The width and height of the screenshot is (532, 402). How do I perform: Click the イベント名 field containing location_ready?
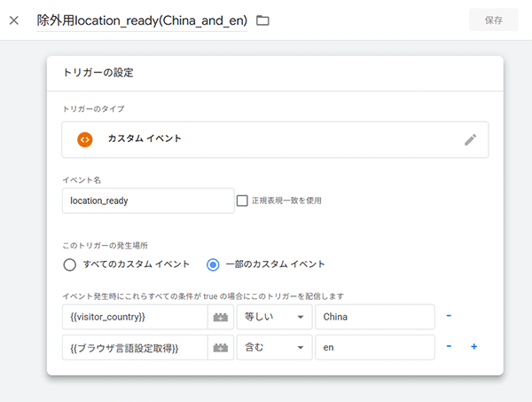click(147, 201)
